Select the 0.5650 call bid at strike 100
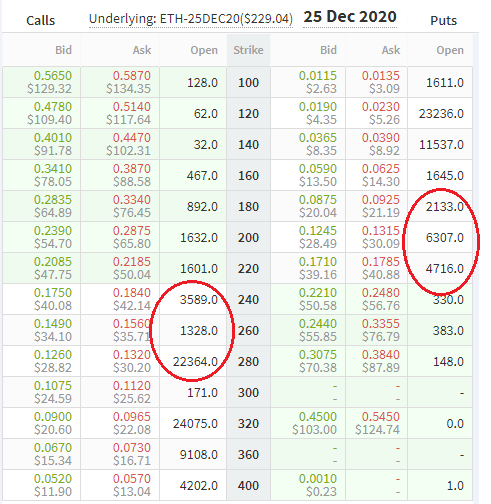 point(53,76)
